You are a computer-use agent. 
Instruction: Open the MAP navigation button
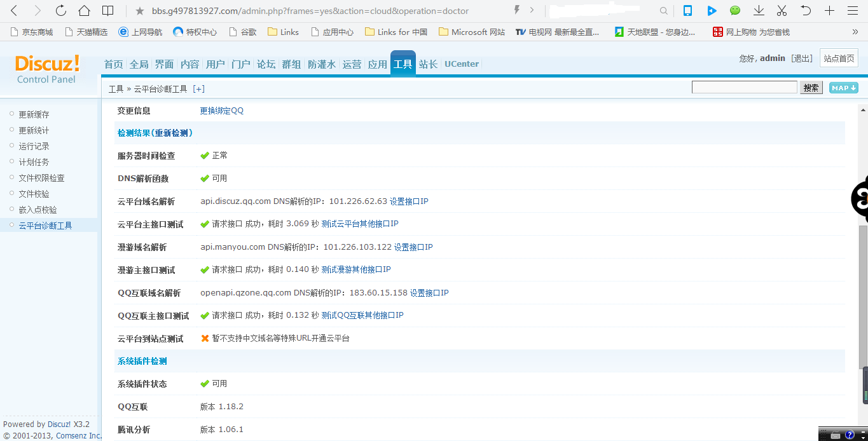tap(844, 88)
